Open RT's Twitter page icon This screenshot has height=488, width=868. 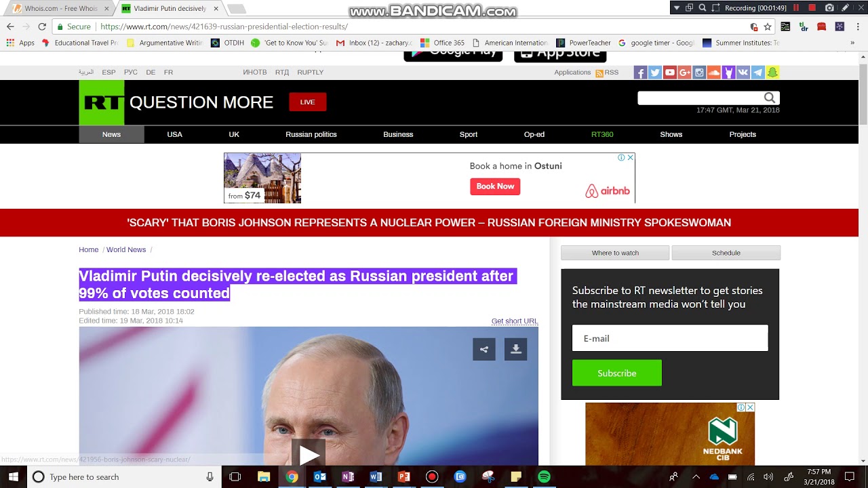[x=655, y=73]
